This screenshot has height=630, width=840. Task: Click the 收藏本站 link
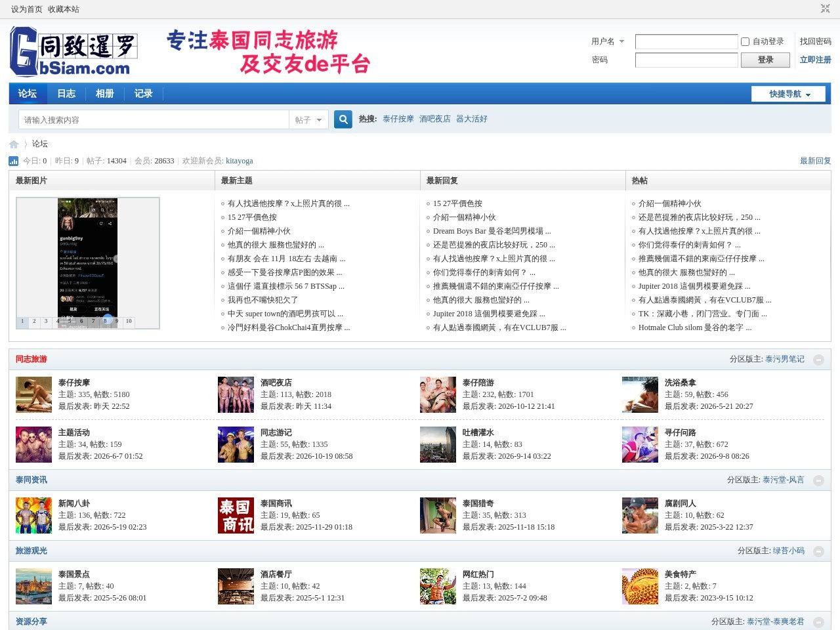point(64,9)
